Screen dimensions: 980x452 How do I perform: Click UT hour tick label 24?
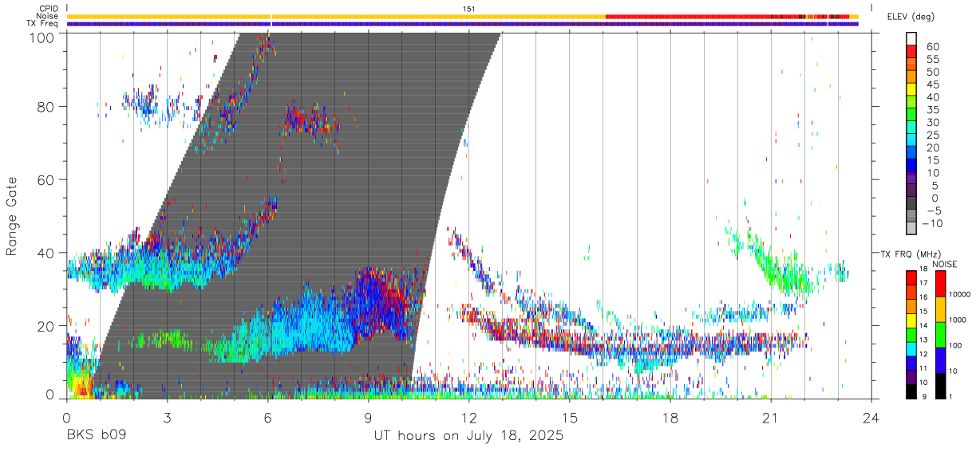[x=871, y=417]
